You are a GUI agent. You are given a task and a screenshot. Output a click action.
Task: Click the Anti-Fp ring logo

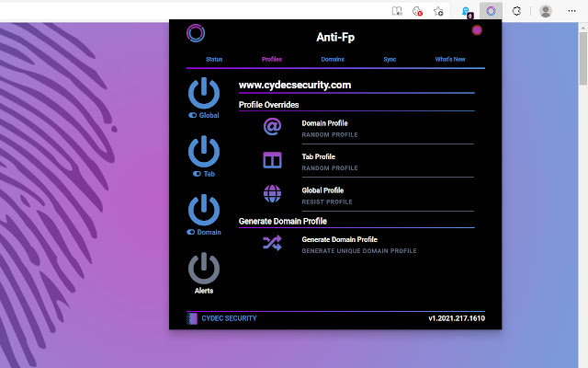pyautogui.click(x=196, y=33)
